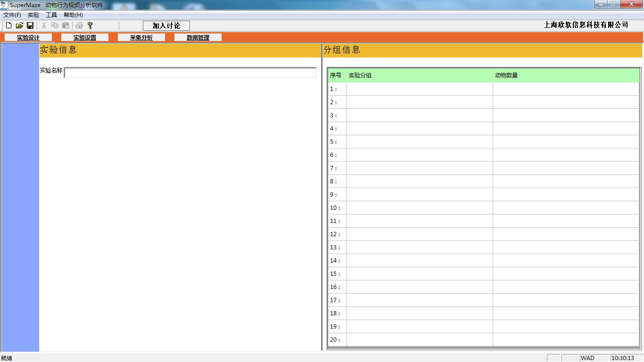Click the 实验分组 cell in row 12
This screenshot has height=362, width=644.
click(420, 234)
